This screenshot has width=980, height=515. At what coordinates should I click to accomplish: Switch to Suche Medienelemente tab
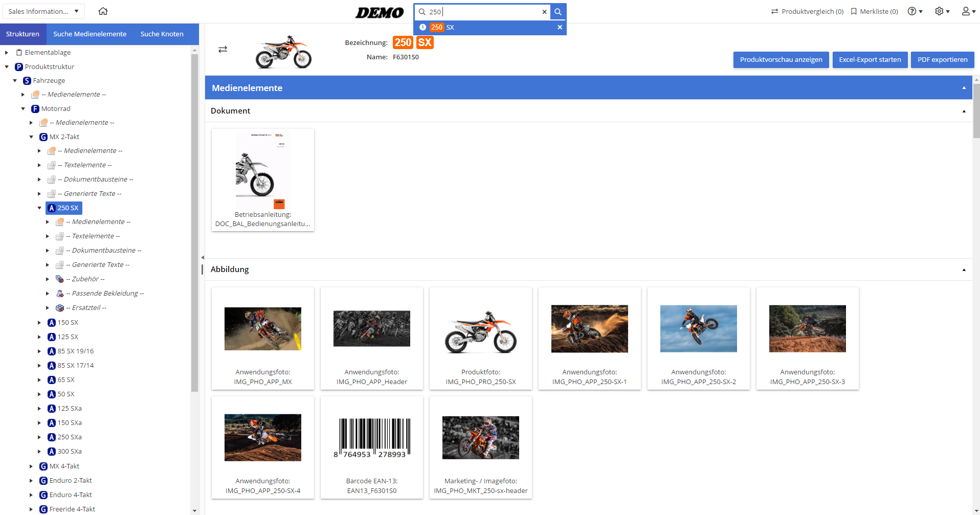(x=90, y=34)
